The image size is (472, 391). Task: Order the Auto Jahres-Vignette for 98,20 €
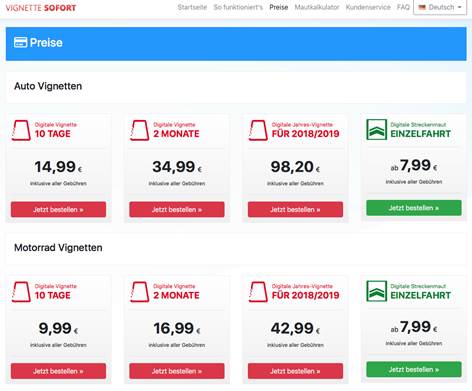295,210
